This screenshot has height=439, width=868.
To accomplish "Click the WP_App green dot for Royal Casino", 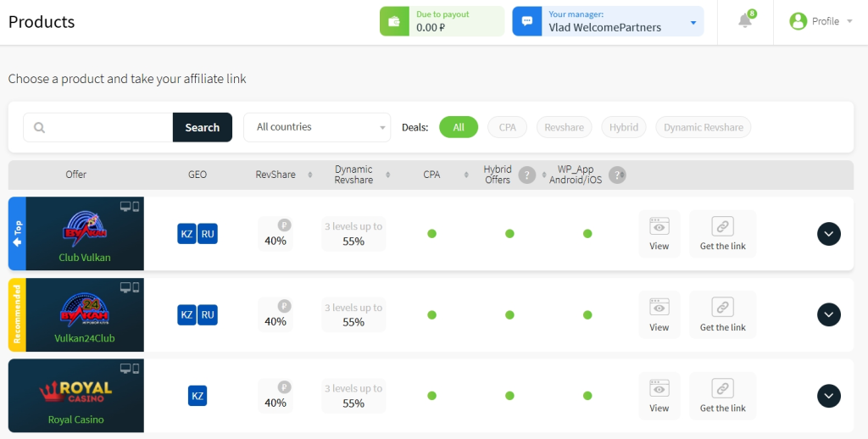I will 587,396.
